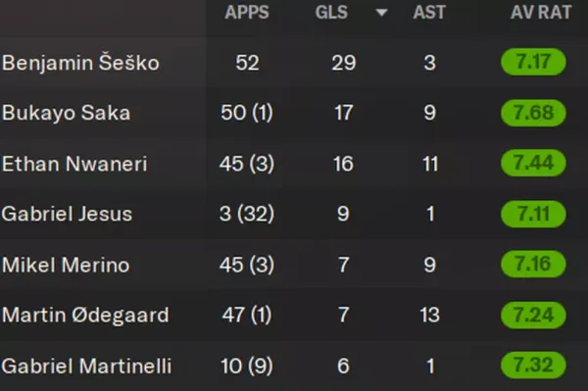Viewport: 588px width, 391px height.
Task: Click Šeško's 7.17 average rating badge
Action: tap(533, 62)
